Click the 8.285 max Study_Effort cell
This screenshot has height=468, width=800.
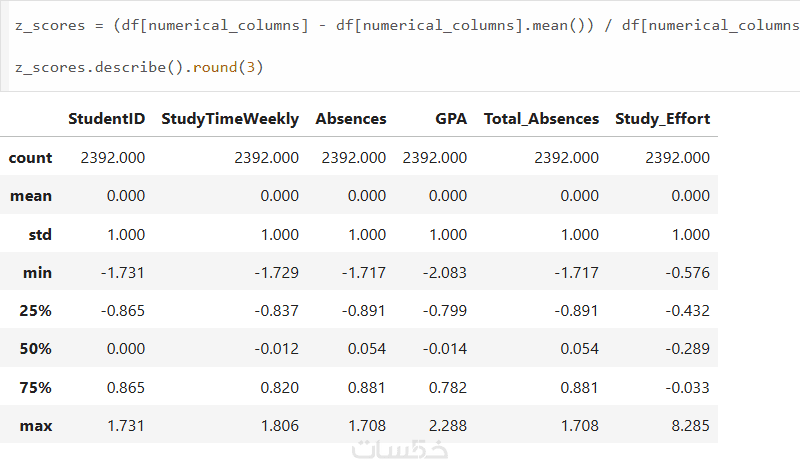click(690, 426)
